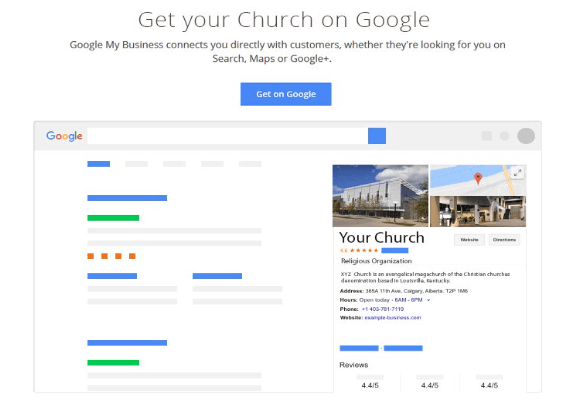Focus the mockup search input field
This screenshot has width=580, height=417.
pos(227,136)
